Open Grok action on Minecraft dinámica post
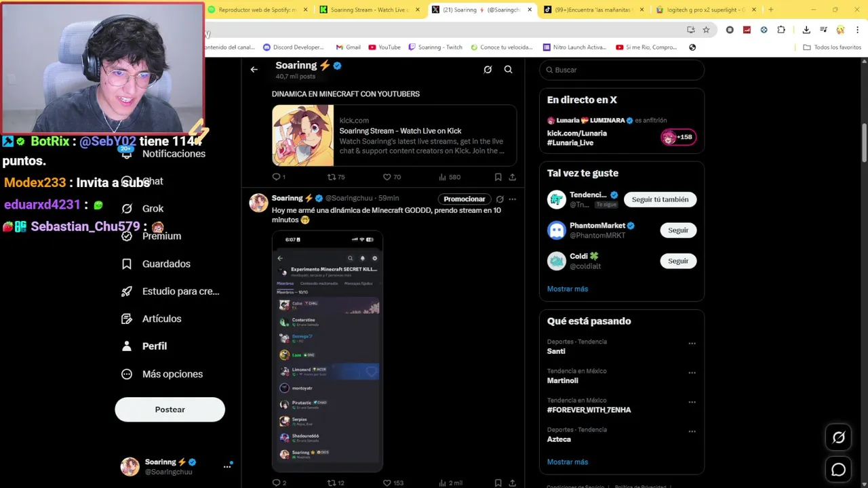Screen dimensions: 868x488 500,199
